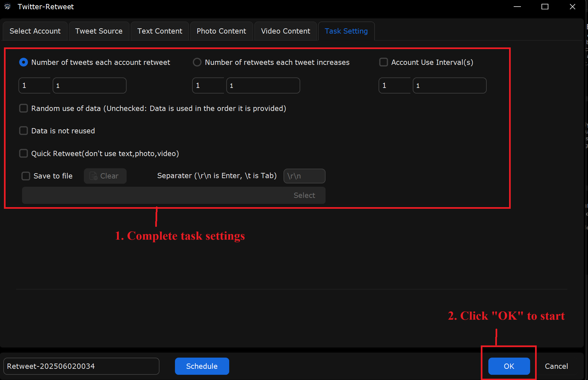
Task: Toggle Random use of data checkbox
Action: pyautogui.click(x=23, y=108)
